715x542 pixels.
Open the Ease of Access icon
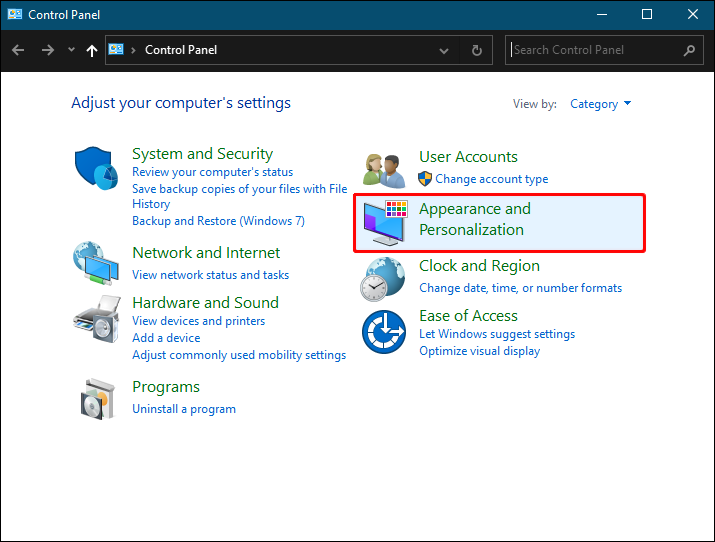(384, 332)
